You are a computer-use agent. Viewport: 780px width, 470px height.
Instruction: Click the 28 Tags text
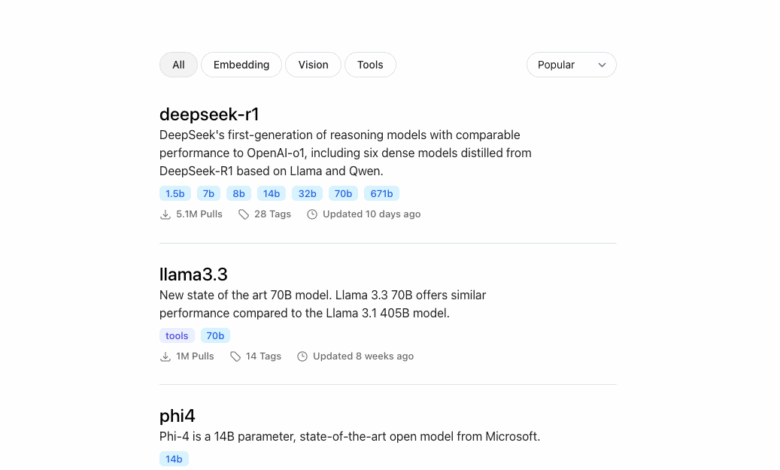click(x=273, y=214)
